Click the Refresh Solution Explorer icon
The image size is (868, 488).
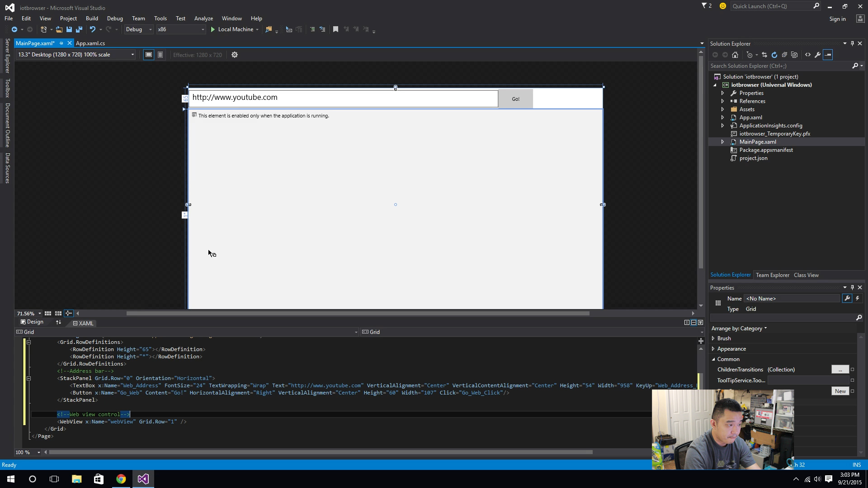[x=773, y=54]
